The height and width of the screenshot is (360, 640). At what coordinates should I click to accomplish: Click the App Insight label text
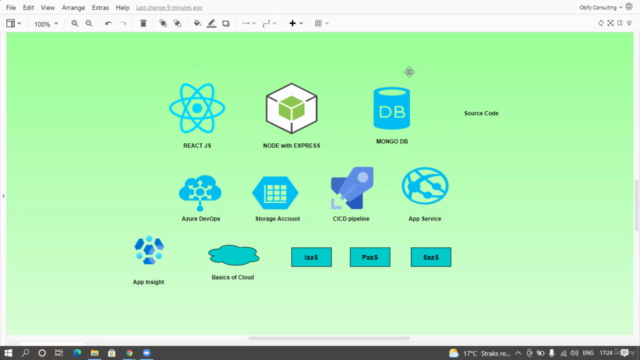[149, 282]
